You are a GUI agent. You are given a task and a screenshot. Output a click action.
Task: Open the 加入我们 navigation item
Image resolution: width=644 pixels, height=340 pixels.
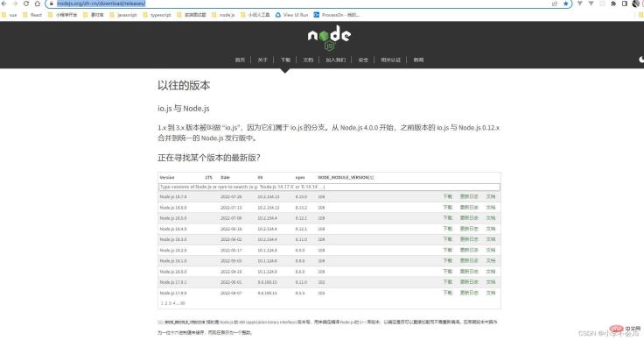335,60
